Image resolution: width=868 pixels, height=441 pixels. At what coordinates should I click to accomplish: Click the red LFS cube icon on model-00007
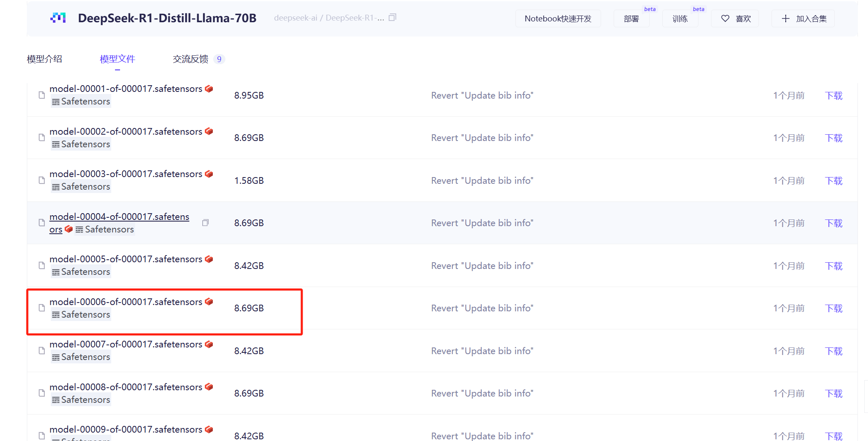(x=209, y=344)
